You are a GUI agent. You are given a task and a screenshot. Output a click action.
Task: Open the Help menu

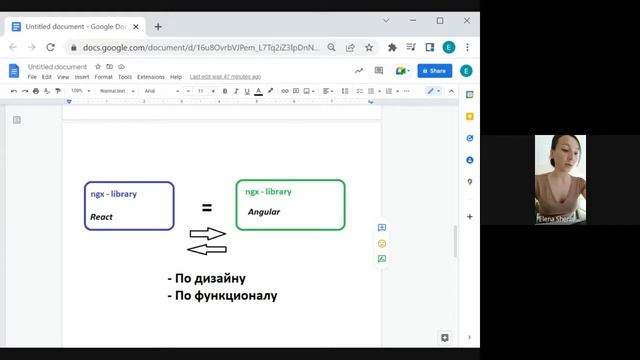tap(176, 77)
